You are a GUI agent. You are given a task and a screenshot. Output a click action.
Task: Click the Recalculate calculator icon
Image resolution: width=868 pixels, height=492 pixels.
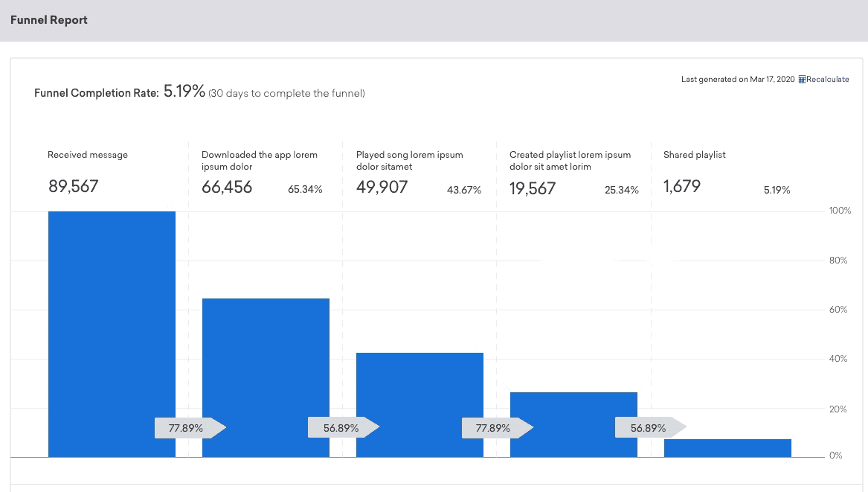[x=802, y=79]
